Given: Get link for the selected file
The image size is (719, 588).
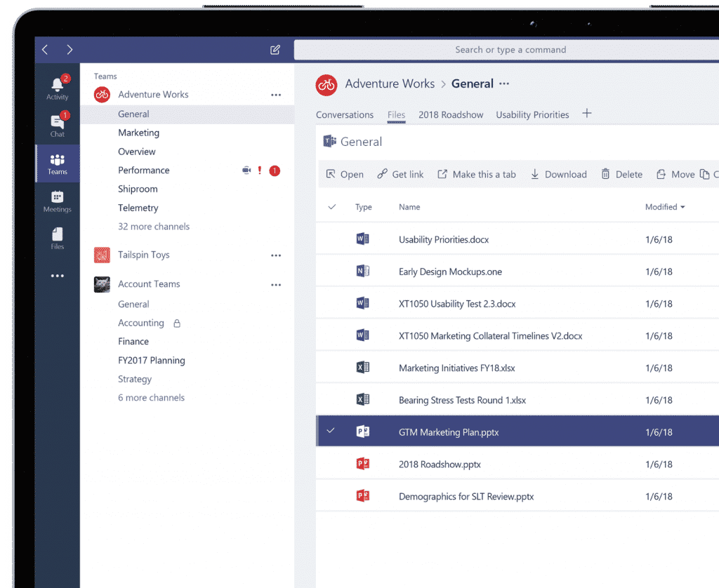Looking at the screenshot, I should [400, 174].
